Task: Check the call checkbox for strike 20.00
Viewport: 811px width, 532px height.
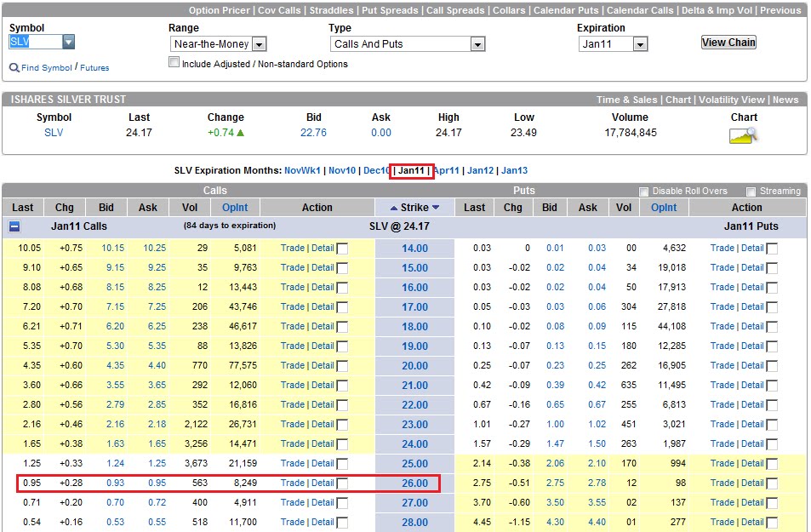Action: (342, 366)
